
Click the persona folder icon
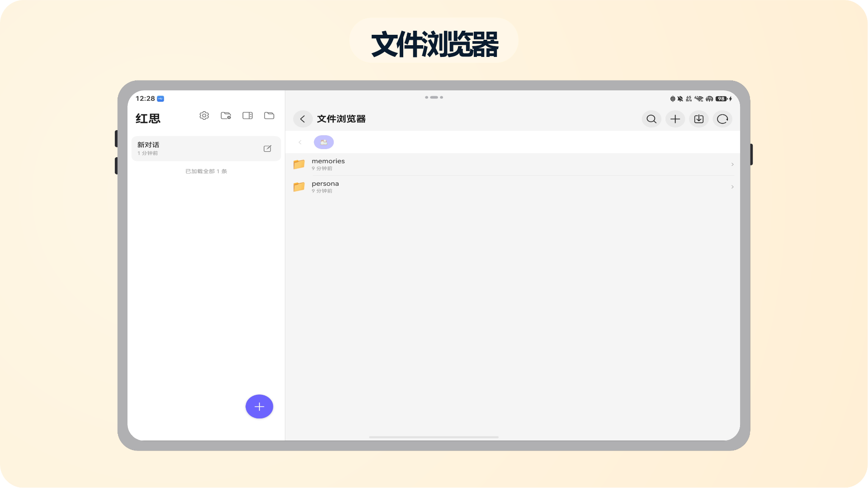(x=299, y=187)
